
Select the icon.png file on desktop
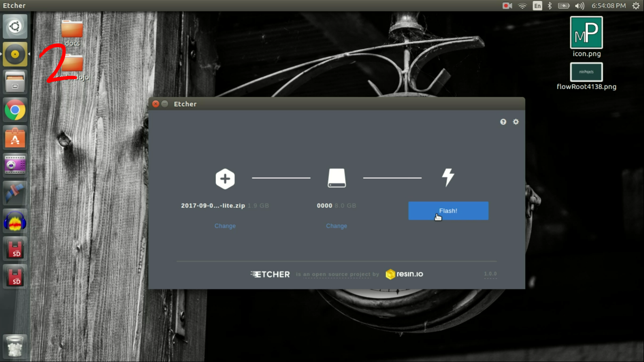pyautogui.click(x=586, y=37)
